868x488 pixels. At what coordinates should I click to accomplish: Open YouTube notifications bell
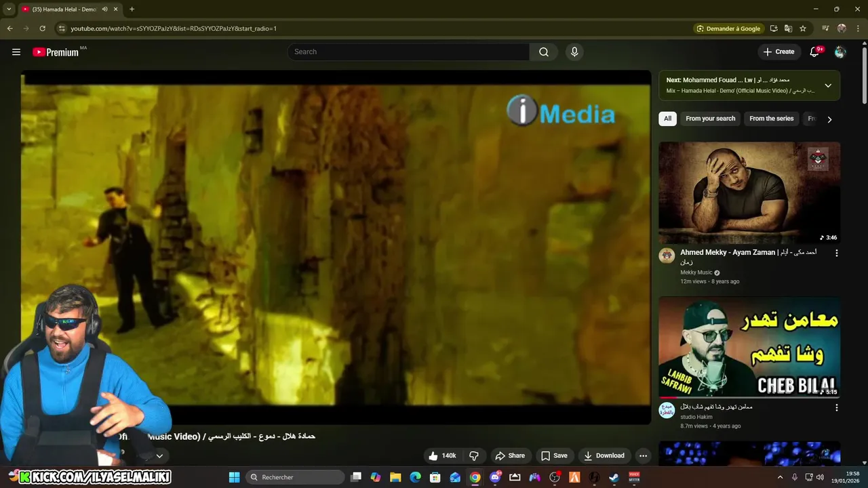[x=815, y=52]
